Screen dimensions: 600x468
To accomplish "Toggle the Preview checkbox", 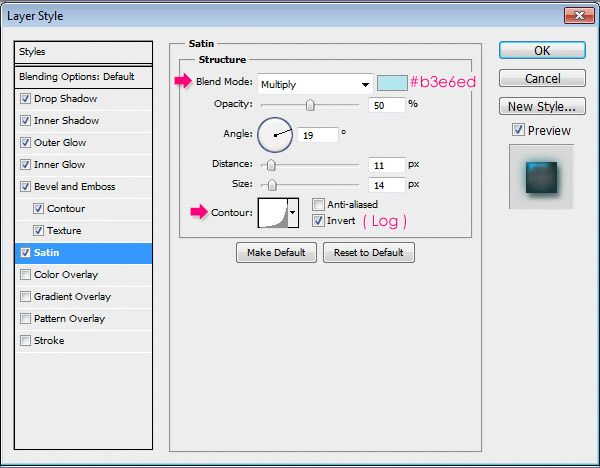I will (x=518, y=130).
